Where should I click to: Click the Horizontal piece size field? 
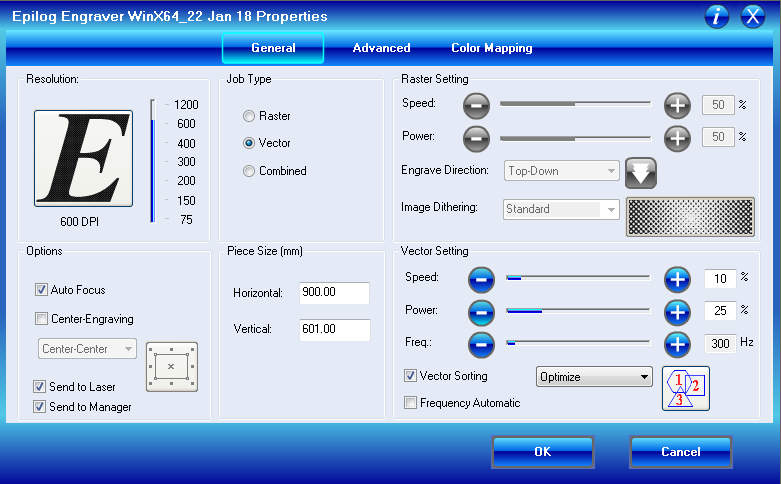pyautogui.click(x=334, y=292)
